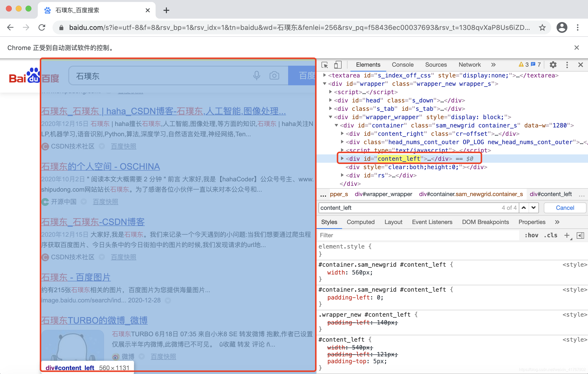Viewport: 588px width, 374px height.
Task: Expand the div id="content_left" node
Action: (x=342, y=159)
